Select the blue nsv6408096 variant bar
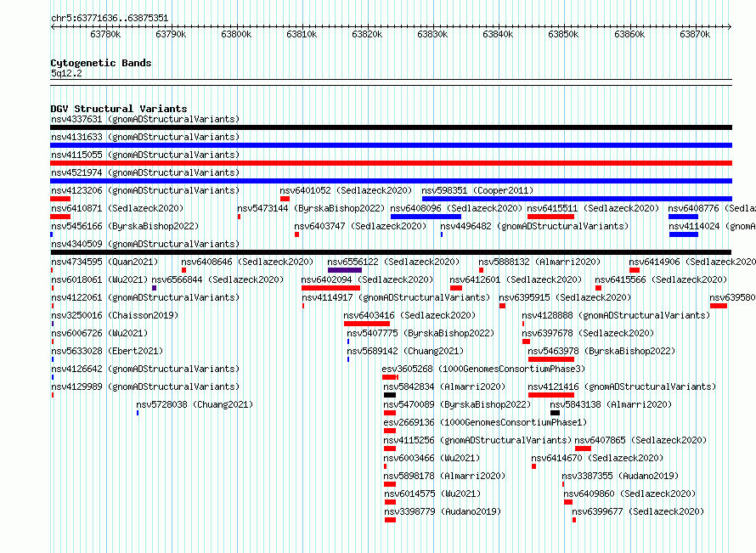 click(426, 217)
